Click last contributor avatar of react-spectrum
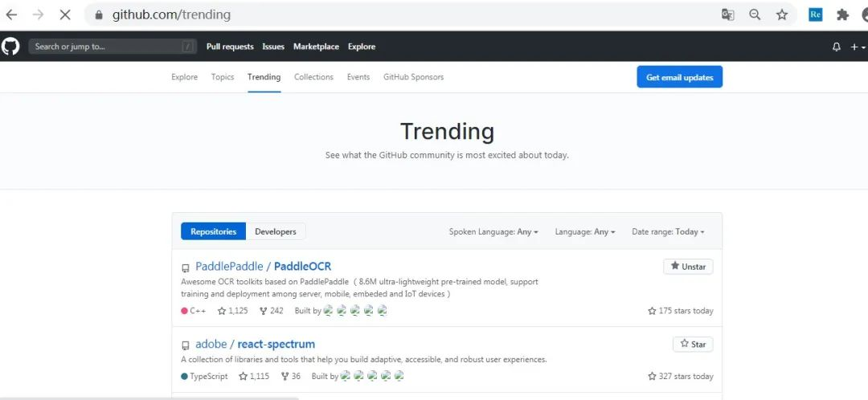 pos(399,376)
